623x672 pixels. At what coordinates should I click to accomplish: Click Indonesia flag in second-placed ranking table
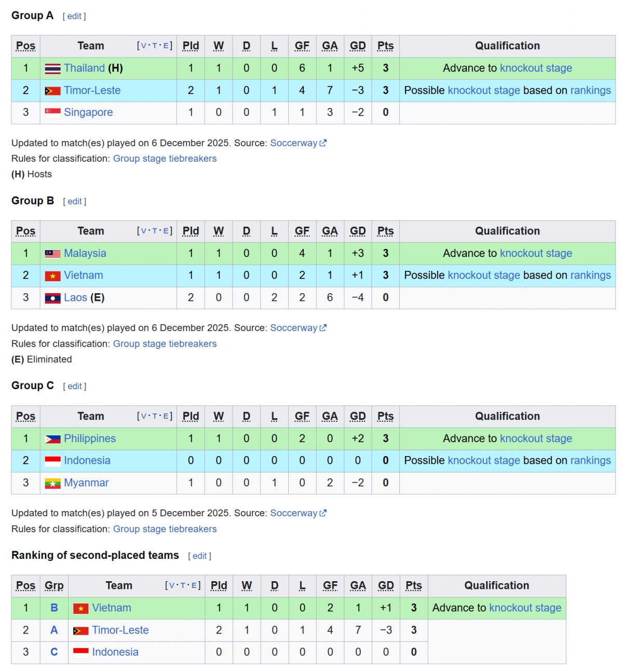point(80,652)
